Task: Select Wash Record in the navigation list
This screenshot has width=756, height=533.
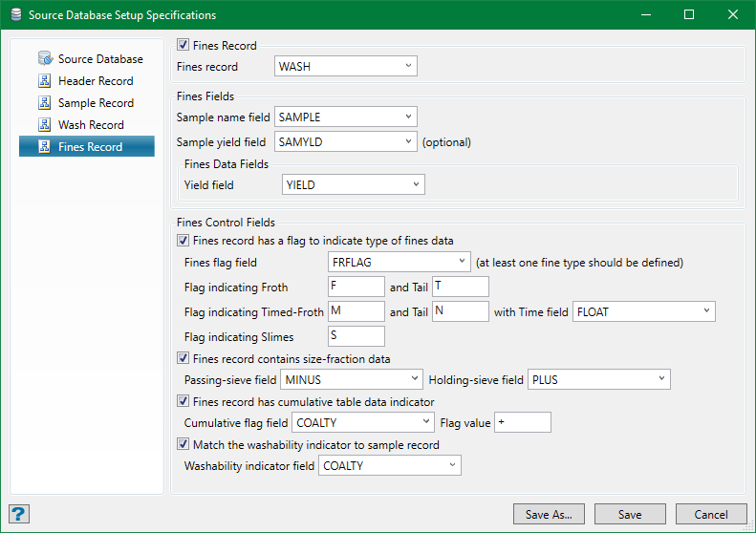Action: tap(91, 125)
